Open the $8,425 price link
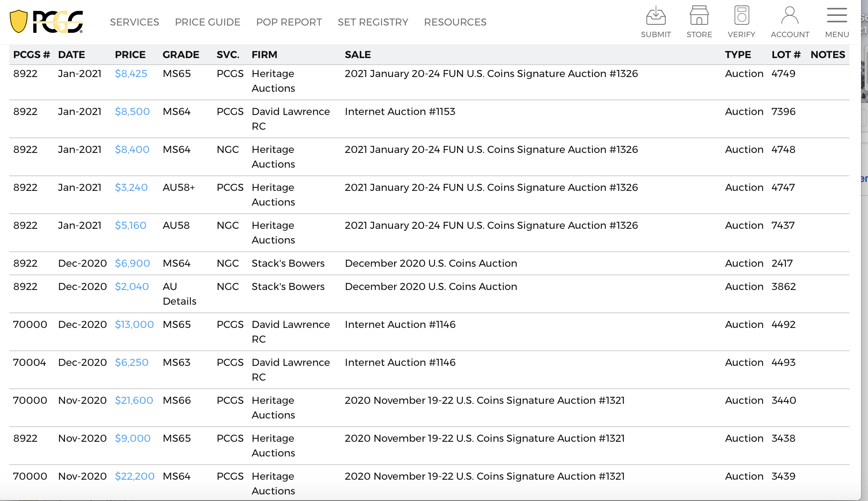This screenshot has height=501, width=868. tap(131, 74)
